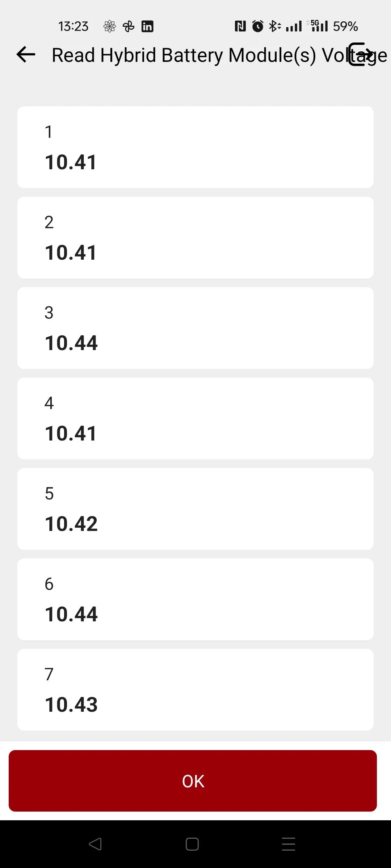Tap the back arrow in the header
This screenshot has height=868, width=391.
(26, 55)
